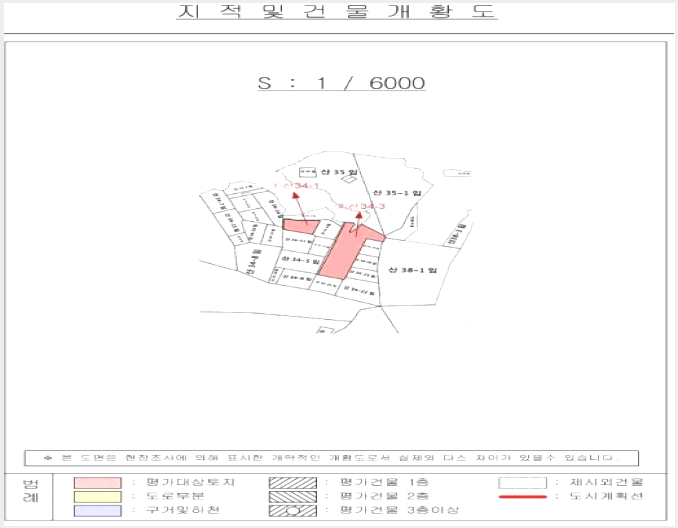678x528 pixels.
Task: Click the small pink parcel labeled 산34-1
Action: coord(300,227)
